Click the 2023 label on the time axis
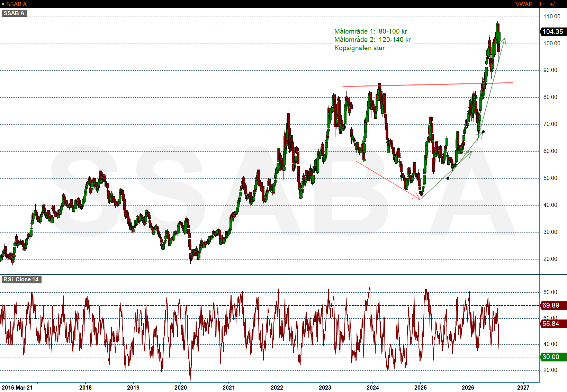This screenshot has width=567, height=392. tap(325, 388)
